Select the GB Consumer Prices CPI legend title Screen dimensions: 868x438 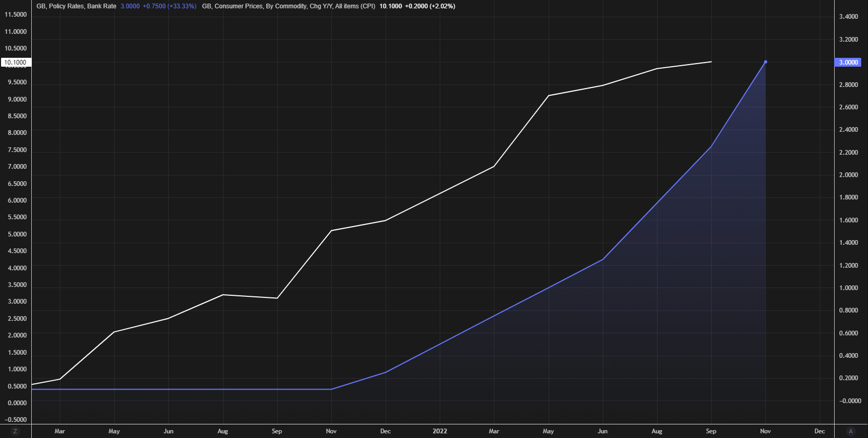(289, 6)
